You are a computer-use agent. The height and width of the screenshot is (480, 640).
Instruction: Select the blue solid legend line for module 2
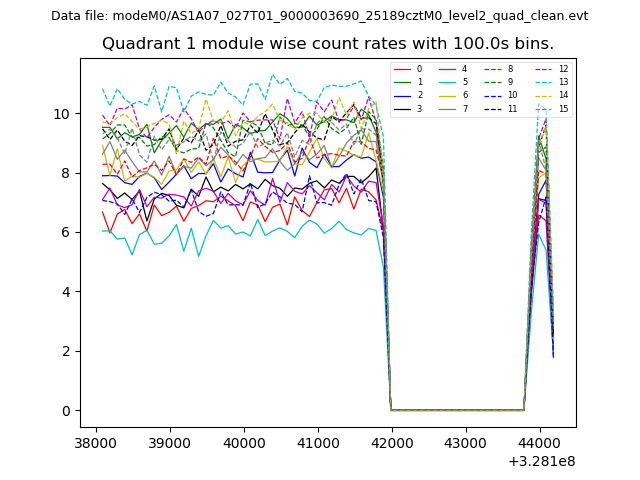point(402,95)
